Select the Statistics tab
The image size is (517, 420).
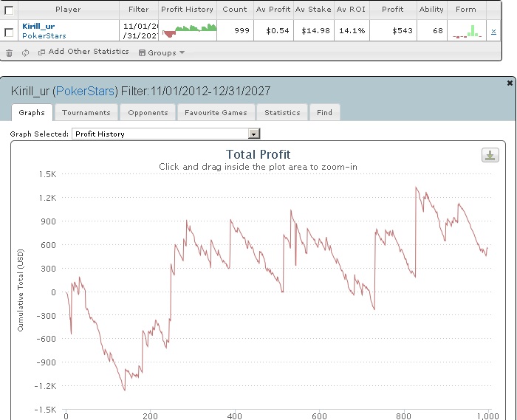tap(282, 113)
